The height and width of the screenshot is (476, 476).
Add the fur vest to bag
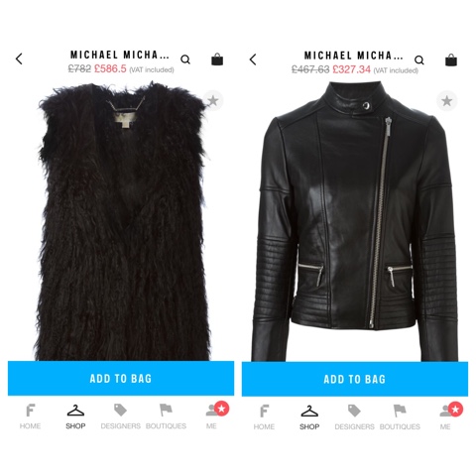coord(121,378)
